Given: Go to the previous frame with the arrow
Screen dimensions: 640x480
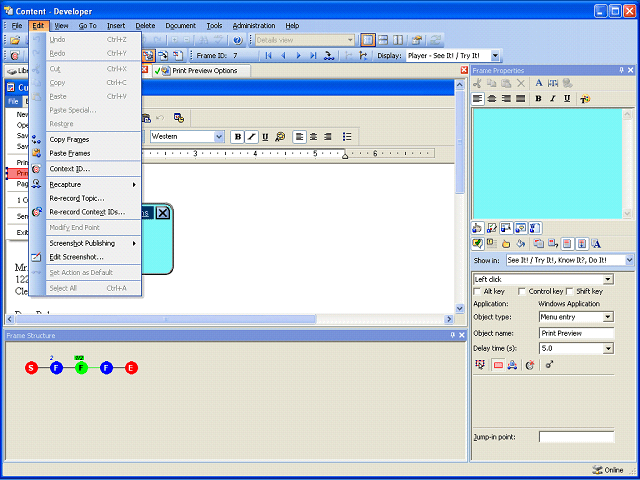Looking at the screenshot, I should pos(283,56).
